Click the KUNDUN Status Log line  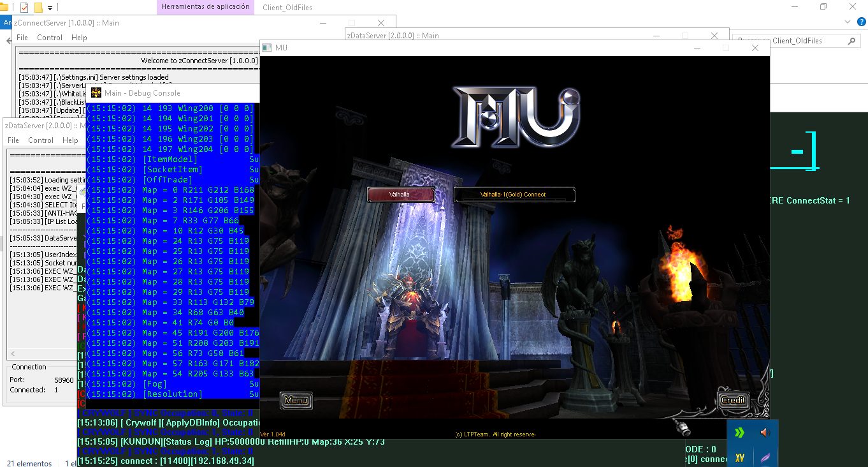(231, 441)
